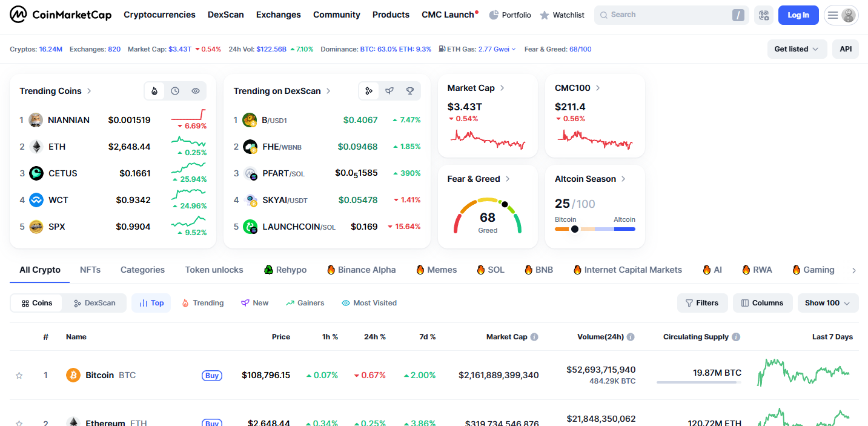Select the fire icon in Trending Coins
Screen dimensions: 868x426
coord(154,91)
